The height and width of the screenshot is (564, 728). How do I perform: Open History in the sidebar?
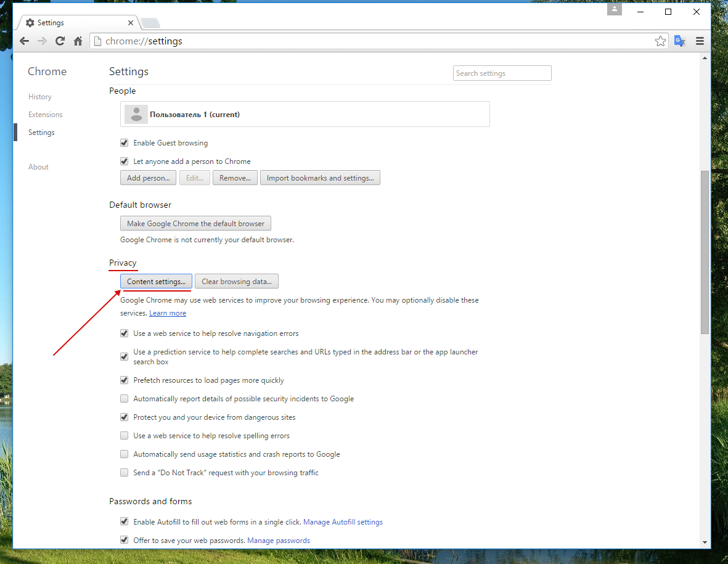[40, 97]
